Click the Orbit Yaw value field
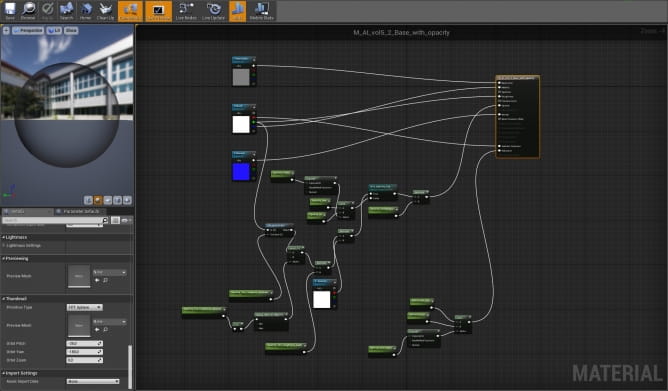Viewport: 668px width, 391px height. (x=84, y=352)
